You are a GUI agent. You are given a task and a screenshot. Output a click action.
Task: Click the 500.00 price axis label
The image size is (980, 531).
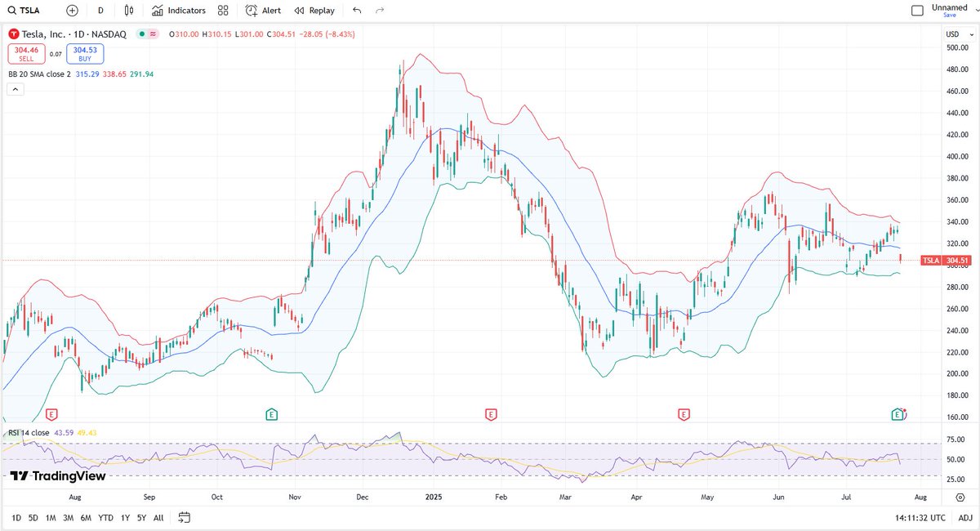coord(957,47)
